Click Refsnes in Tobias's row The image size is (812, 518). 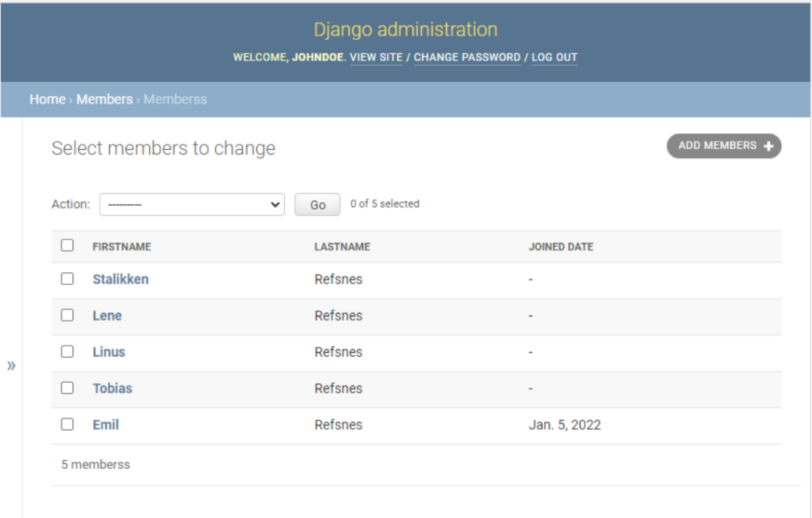[x=338, y=388]
